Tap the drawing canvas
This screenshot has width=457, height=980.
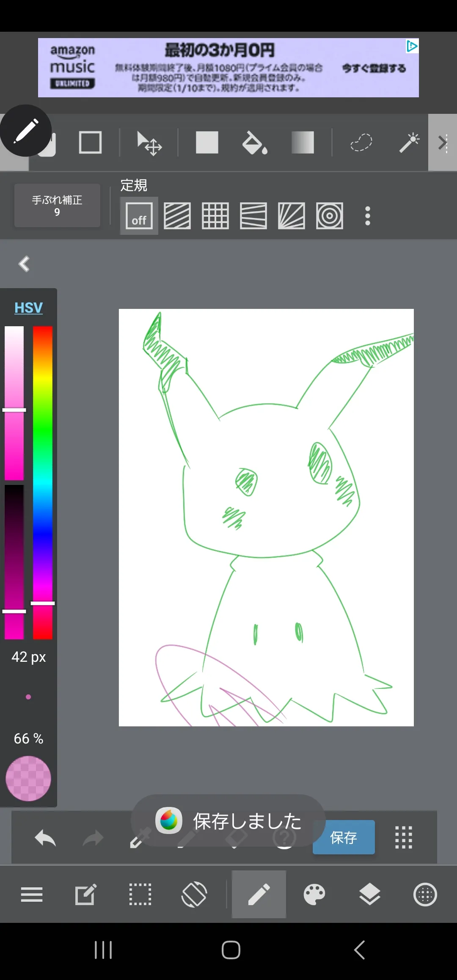266,518
